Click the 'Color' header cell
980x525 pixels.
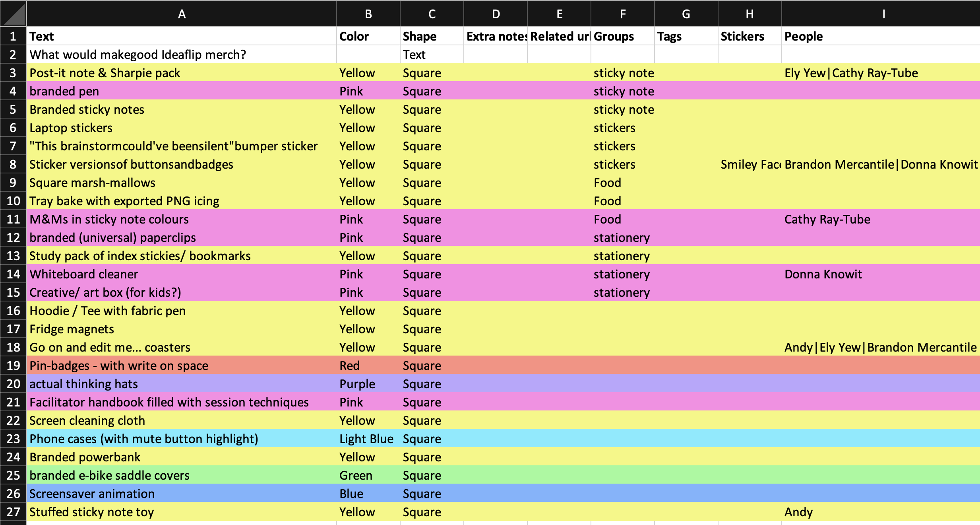(x=368, y=36)
